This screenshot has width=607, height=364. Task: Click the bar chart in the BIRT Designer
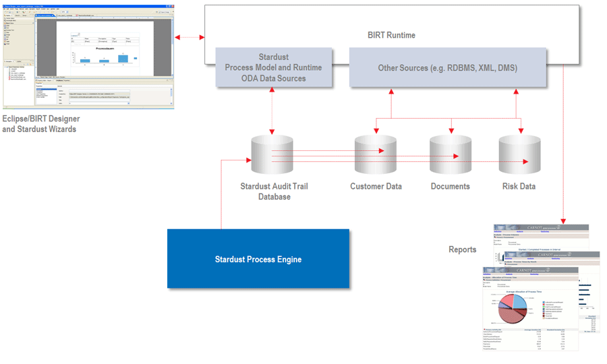(x=104, y=57)
